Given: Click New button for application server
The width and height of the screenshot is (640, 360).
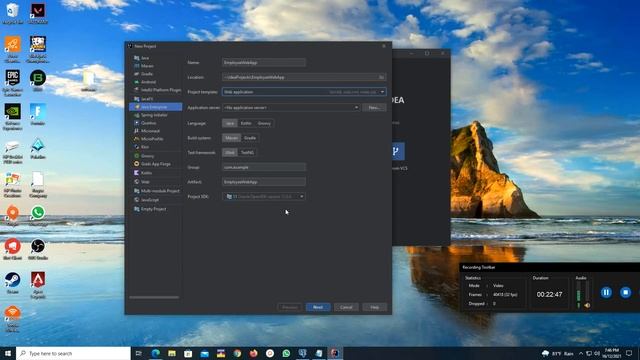Looking at the screenshot, I should pyautogui.click(x=374, y=107).
